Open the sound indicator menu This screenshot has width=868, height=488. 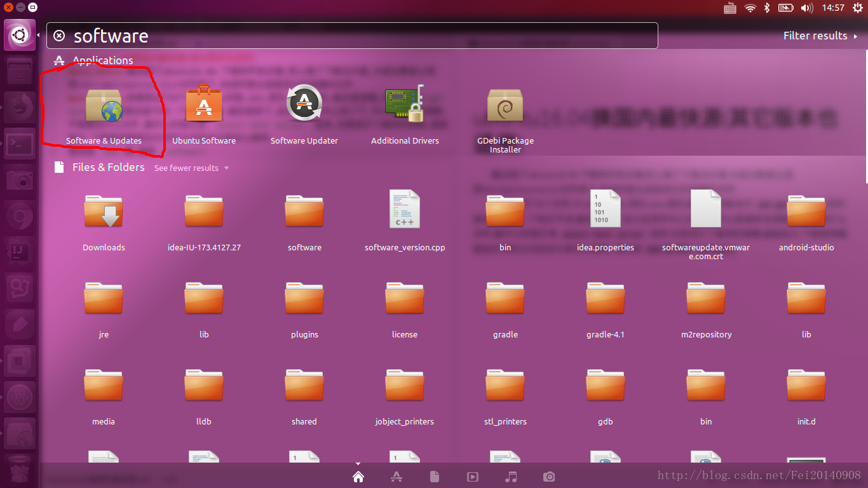pyautogui.click(x=806, y=8)
